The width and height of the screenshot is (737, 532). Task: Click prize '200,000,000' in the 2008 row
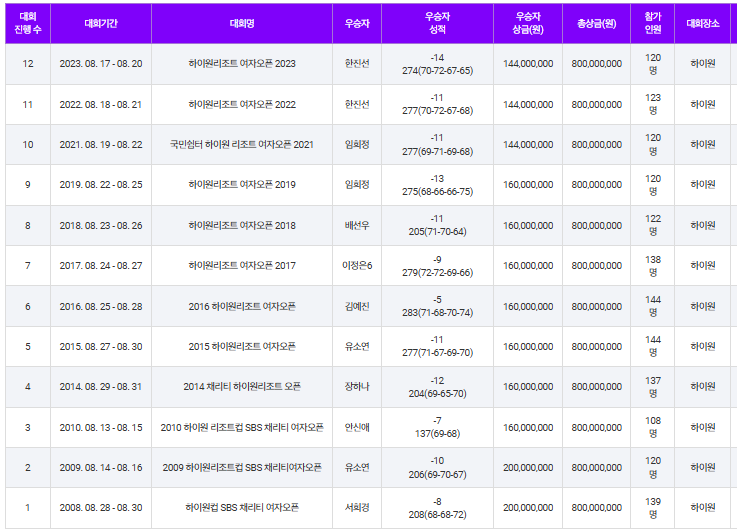pos(528,508)
